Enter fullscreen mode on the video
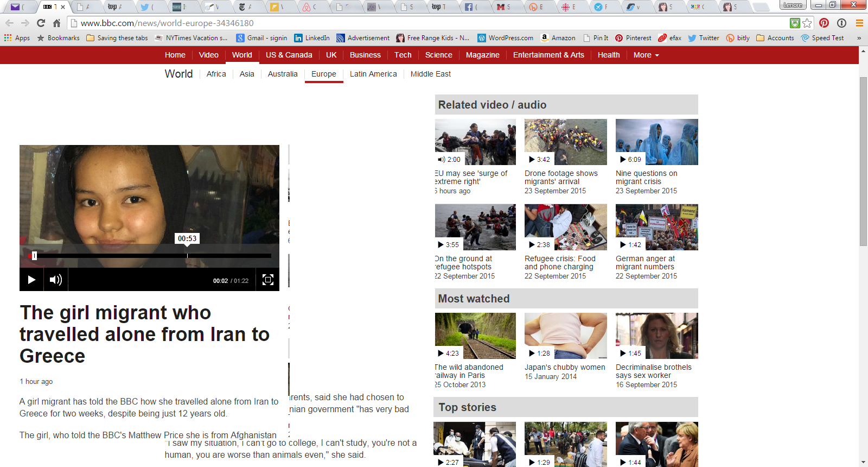This screenshot has height=467, width=868. (267, 280)
